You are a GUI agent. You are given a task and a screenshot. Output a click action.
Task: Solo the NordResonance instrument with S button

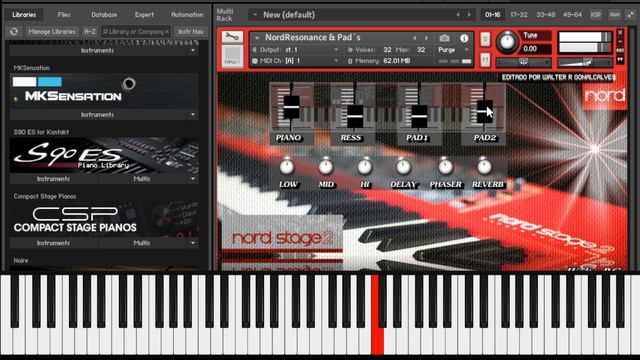485,39
